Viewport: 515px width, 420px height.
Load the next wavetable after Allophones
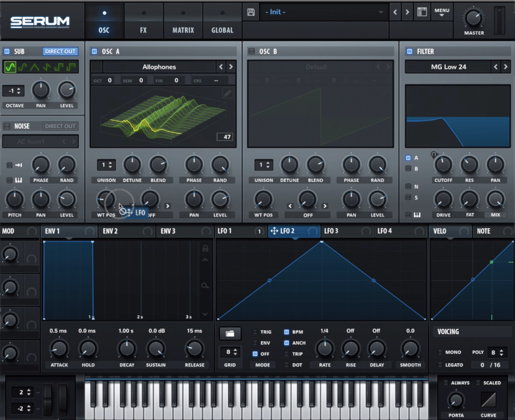230,67
